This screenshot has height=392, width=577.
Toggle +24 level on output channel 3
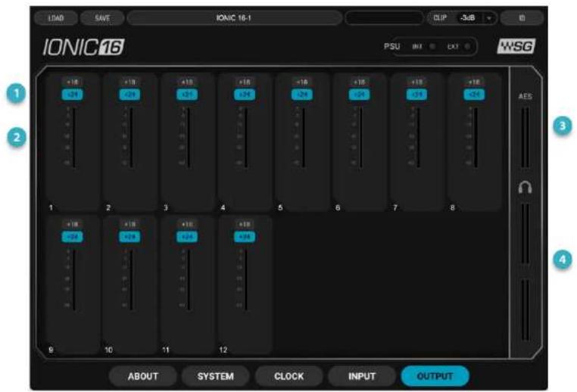click(187, 95)
